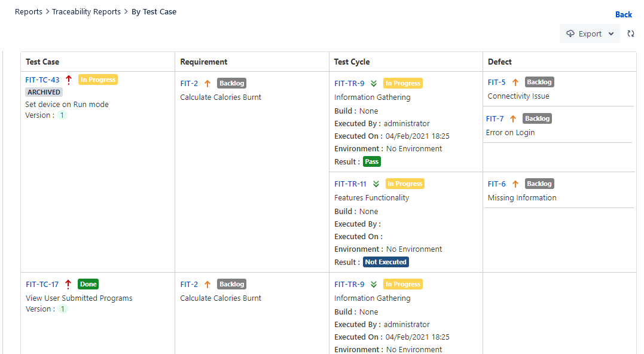The width and height of the screenshot is (644, 354).
Task: Expand test cycle FIT-TR-9 details
Action: pyautogui.click(x=375, y=83)
